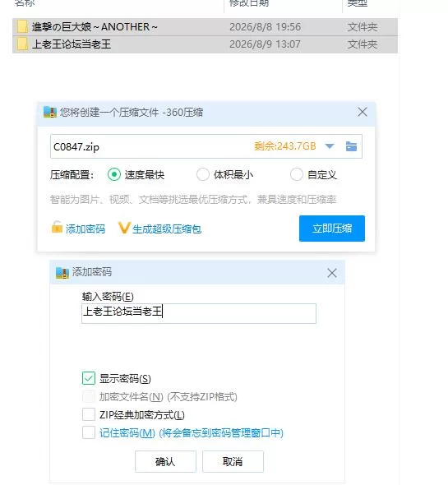Click the 360压缩 icon in the 添加密码 title bar
Screen dimensions: 448x485
(62, 272)
